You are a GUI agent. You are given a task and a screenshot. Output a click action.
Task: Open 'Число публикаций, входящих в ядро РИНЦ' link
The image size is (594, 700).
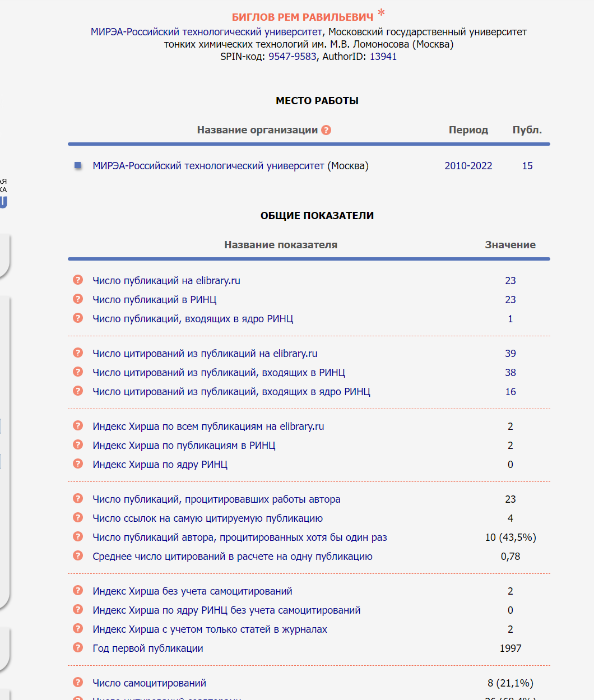tap(193, 319)
